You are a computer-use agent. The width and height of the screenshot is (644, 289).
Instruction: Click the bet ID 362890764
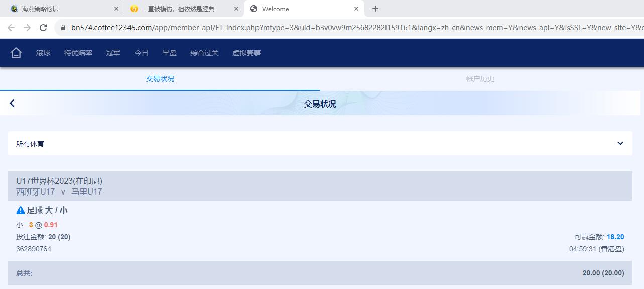[x=34, y=249]
